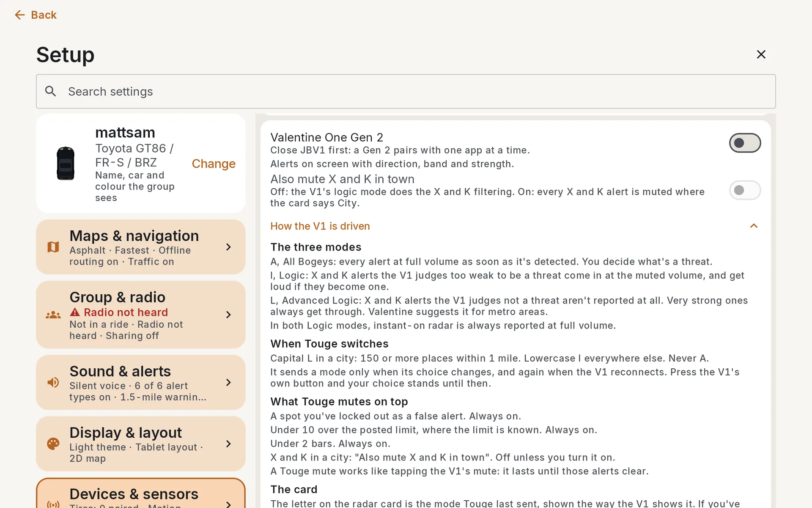Viewport: 812px width, 508px height.
Task: Click the heading 'When Touge switches'
Action: tap(329, 344)
